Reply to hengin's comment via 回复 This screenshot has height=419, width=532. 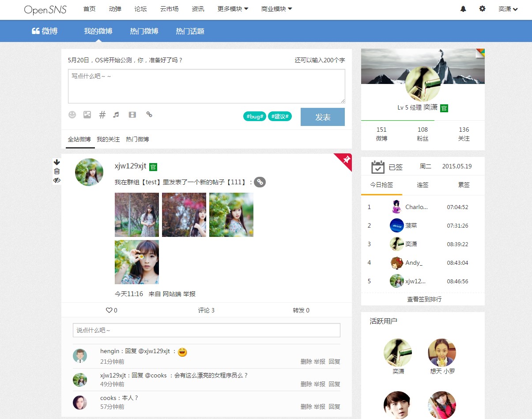(x=335, y=362)
